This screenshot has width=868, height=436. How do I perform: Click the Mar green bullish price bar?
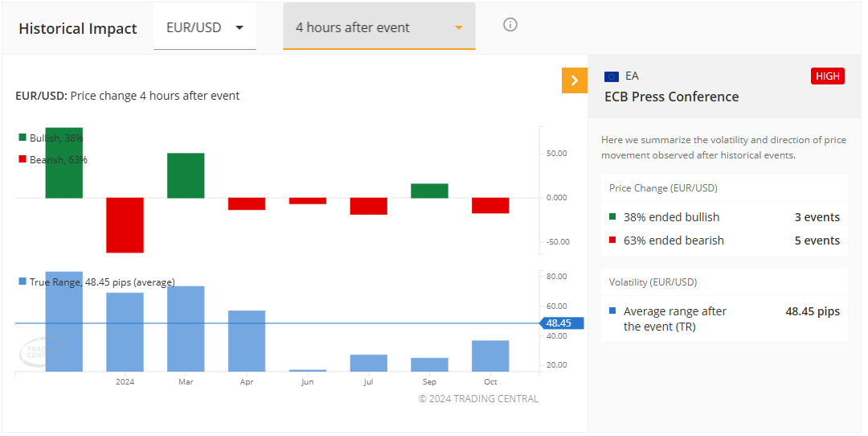tap(186, 175)
